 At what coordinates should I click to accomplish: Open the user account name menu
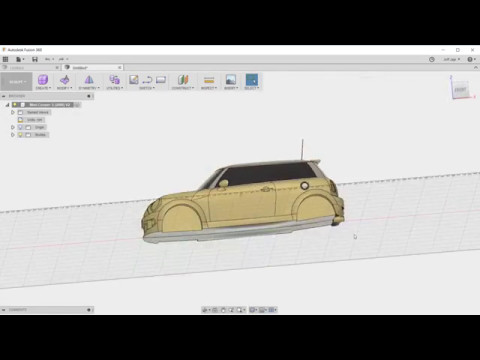451,59
